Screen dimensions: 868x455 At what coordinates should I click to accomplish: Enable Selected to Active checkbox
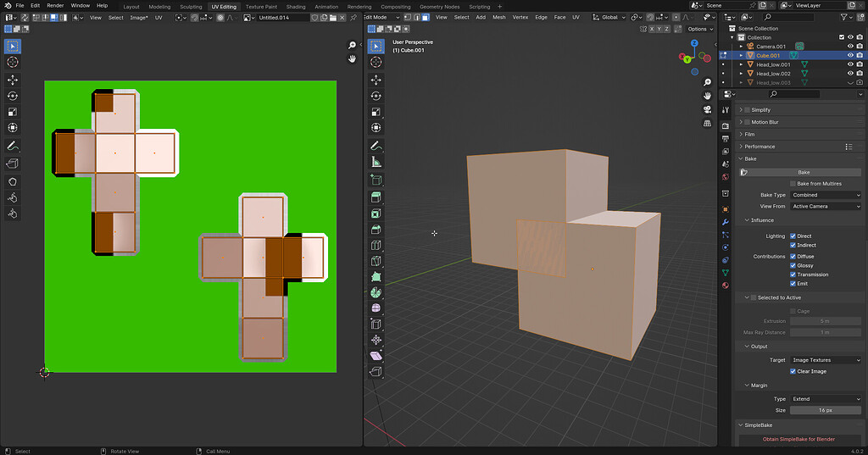(x=753, y=297)
